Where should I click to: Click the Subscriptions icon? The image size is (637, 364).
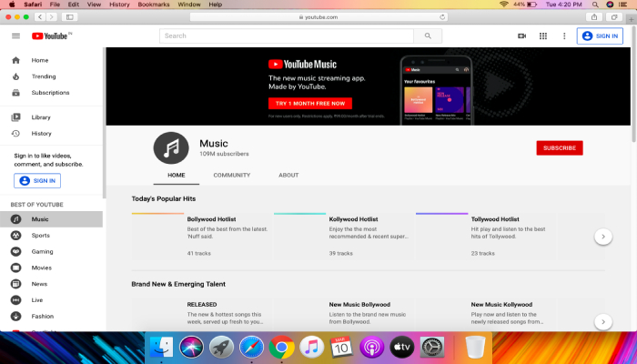point(15,93)
